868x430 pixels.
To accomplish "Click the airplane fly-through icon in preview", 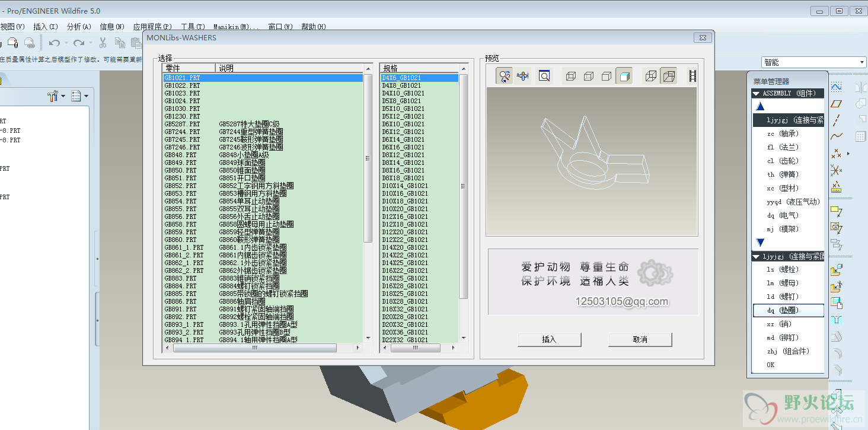I will 522,76.
